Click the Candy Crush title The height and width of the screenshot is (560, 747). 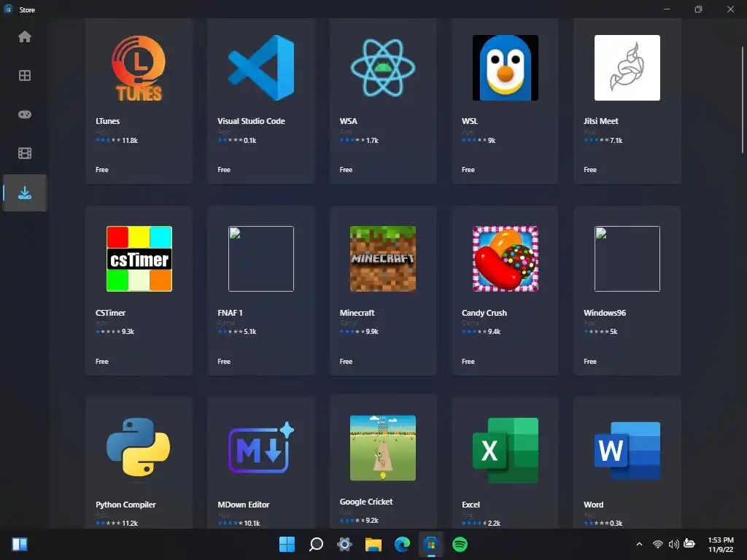point(484,313)
